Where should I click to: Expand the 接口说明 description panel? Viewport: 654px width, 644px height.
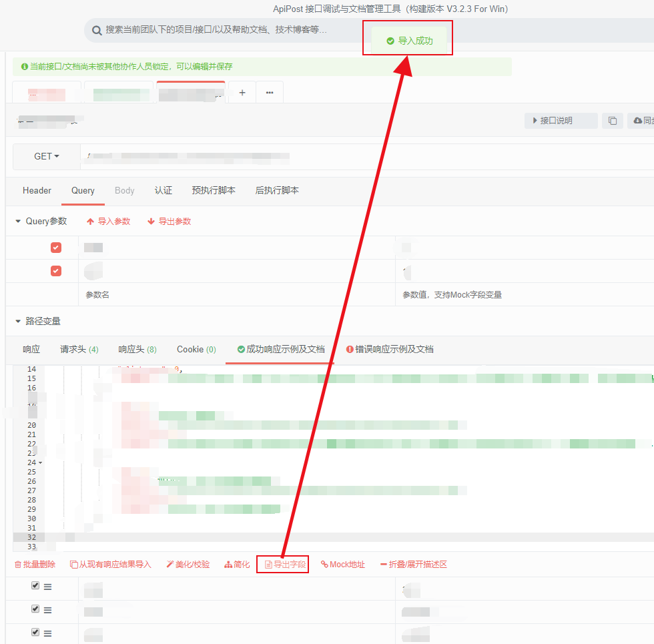(x=561, y=121)
